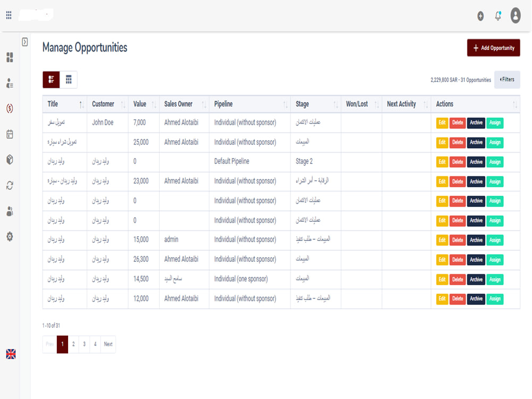The width and height of the screenshot is (532, 399).
Task: Sort table by Value column
Action: tap(144, 104)
